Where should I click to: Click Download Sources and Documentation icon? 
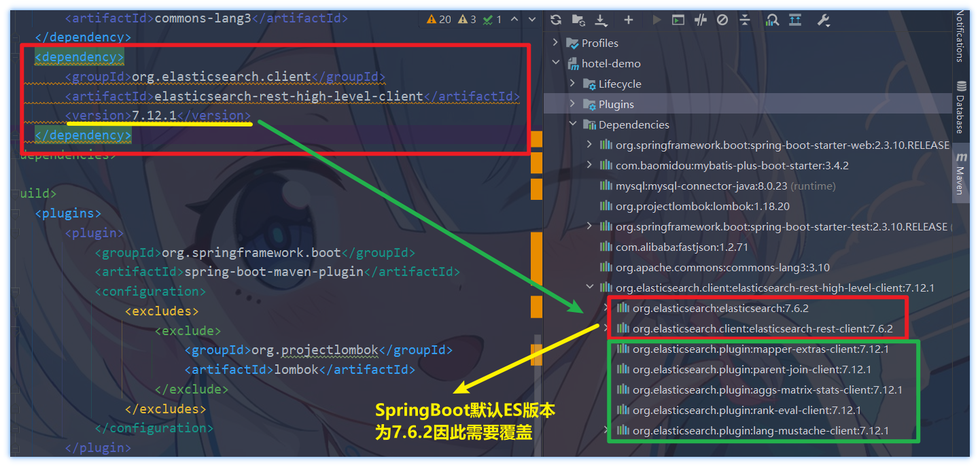[601, 20]
